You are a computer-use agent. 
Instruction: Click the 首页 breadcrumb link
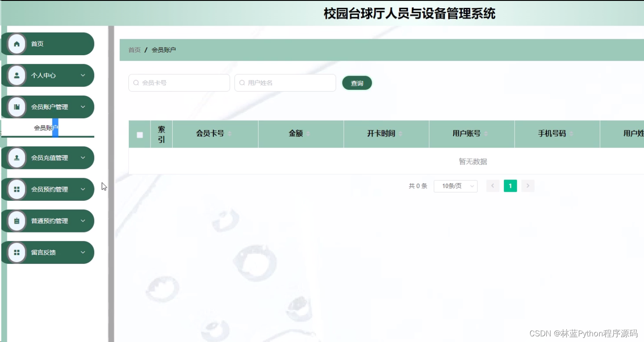pyautogui.click(x=134, y=50)
